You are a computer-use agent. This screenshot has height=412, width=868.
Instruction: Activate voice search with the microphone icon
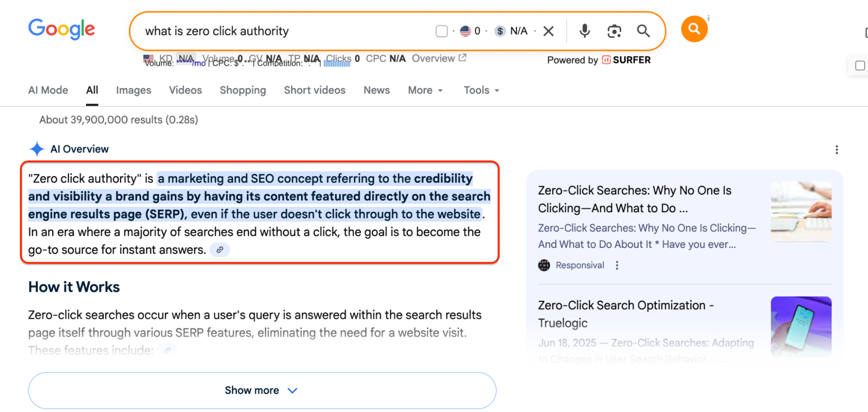click(x=584, y=31)
